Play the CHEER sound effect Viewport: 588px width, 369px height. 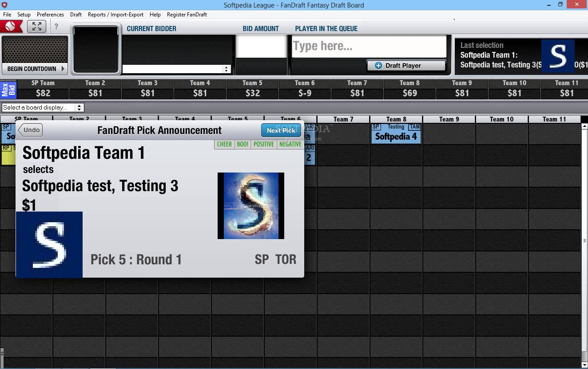(x=224, y=144)
